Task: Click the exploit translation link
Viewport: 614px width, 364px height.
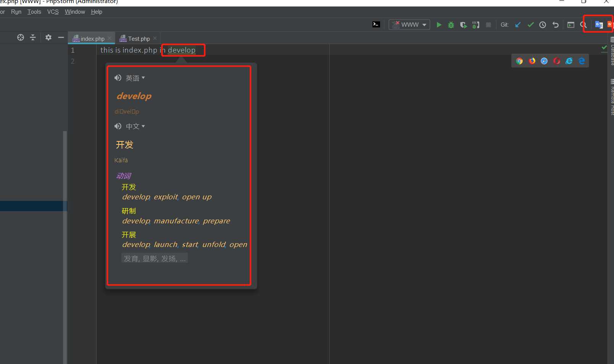Action: click(166, 197)
